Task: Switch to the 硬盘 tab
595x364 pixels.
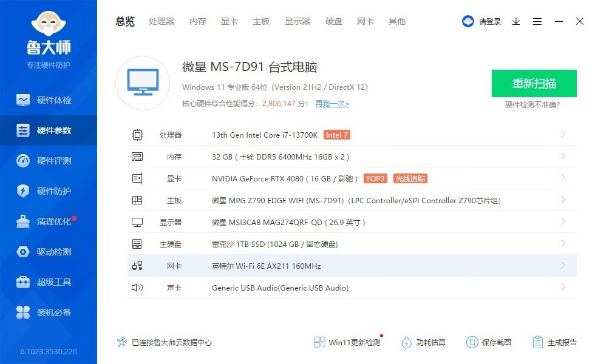Action: [334, 22]
